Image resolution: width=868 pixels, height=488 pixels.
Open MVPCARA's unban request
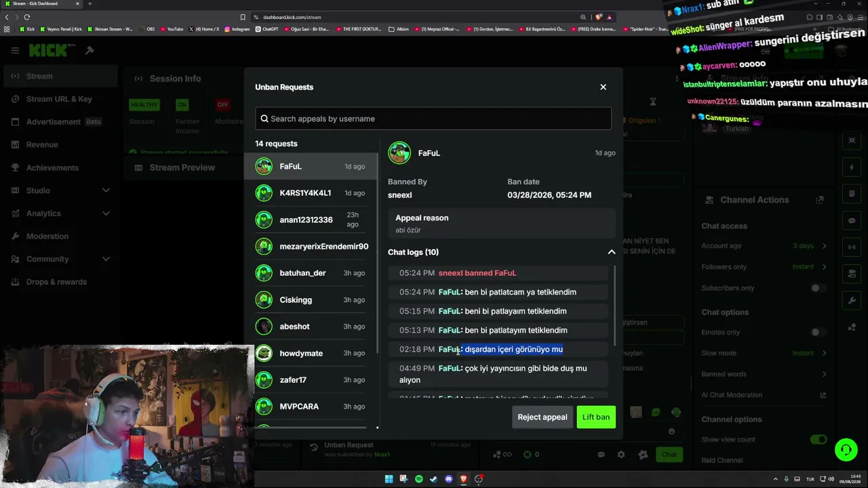pyautogui.click(x=311, y=407)
